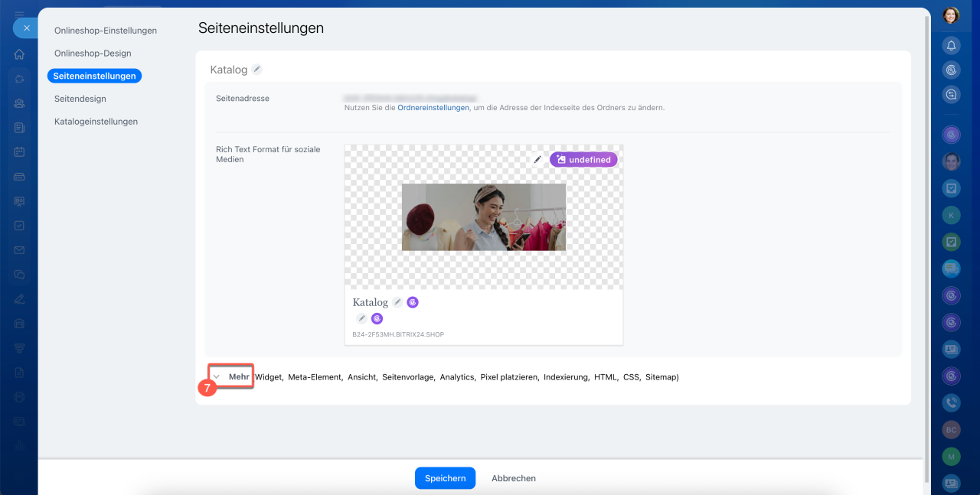Image resolution: width=980 pixels, height=495 pixels.
Task: Click the social media preview photo thumbnail
Action: 483,217
